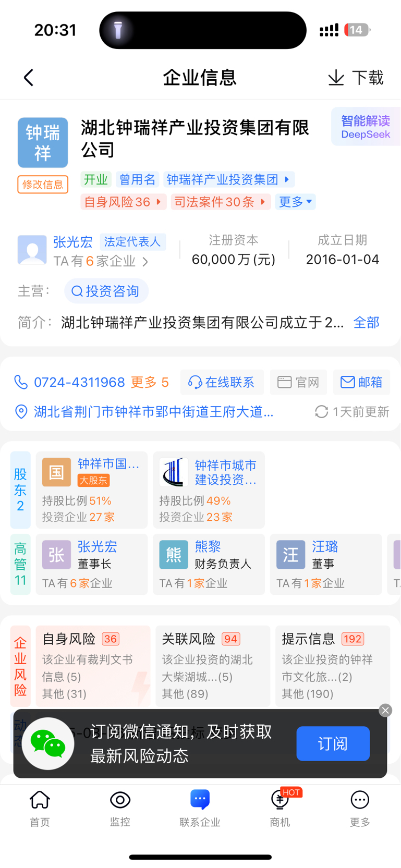401x868 pixels.
Task: Open address 湖北省荆门市钟祥市郢中街道
Action: 154,412
